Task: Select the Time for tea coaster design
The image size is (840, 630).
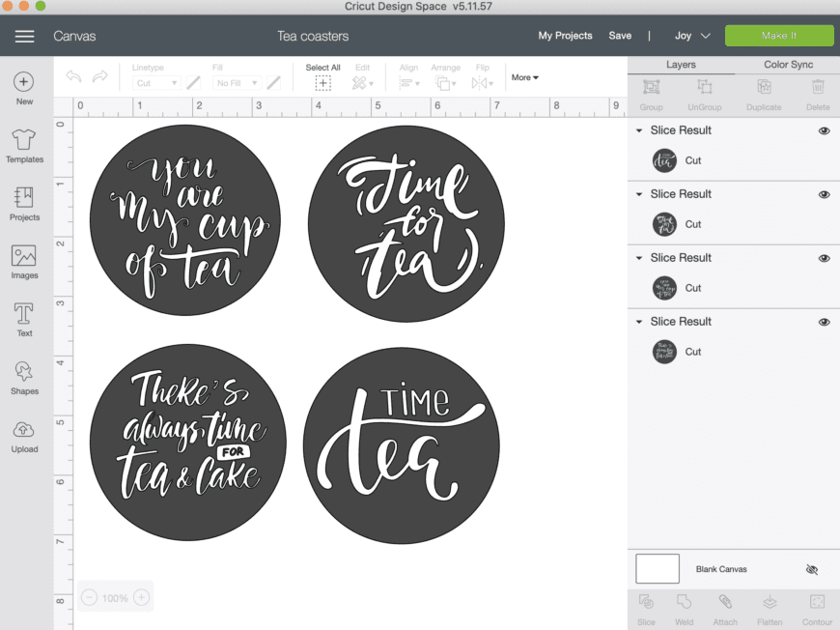Action: click(x=406, y=223)
